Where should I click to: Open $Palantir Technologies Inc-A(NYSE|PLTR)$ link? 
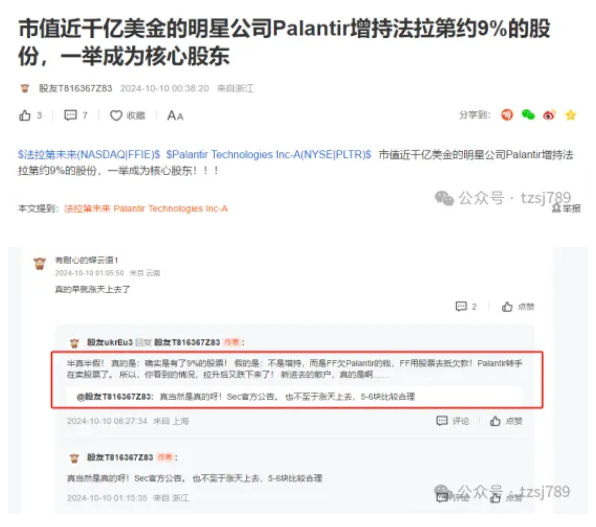(268, 154)
